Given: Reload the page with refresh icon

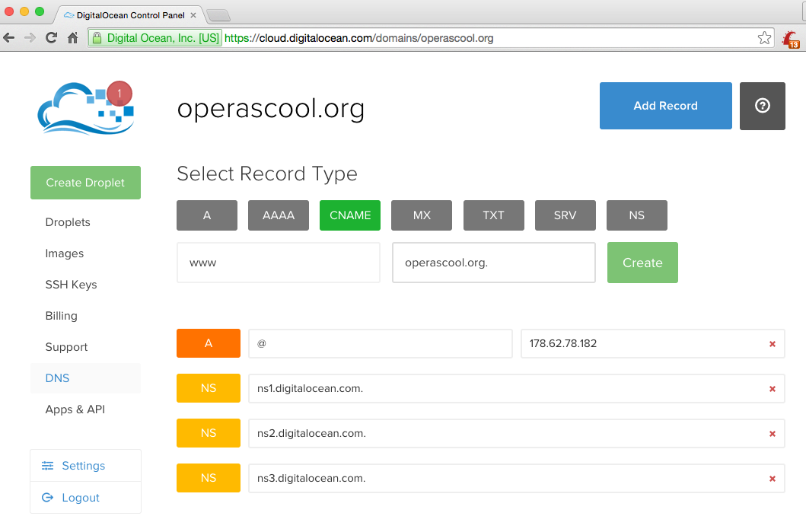Looking at the screenshot, I should click(x=51, y=37).
